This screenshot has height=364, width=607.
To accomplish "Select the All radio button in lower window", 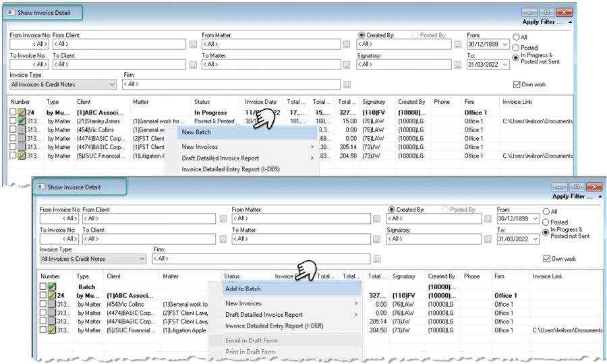I will point(546,212).
